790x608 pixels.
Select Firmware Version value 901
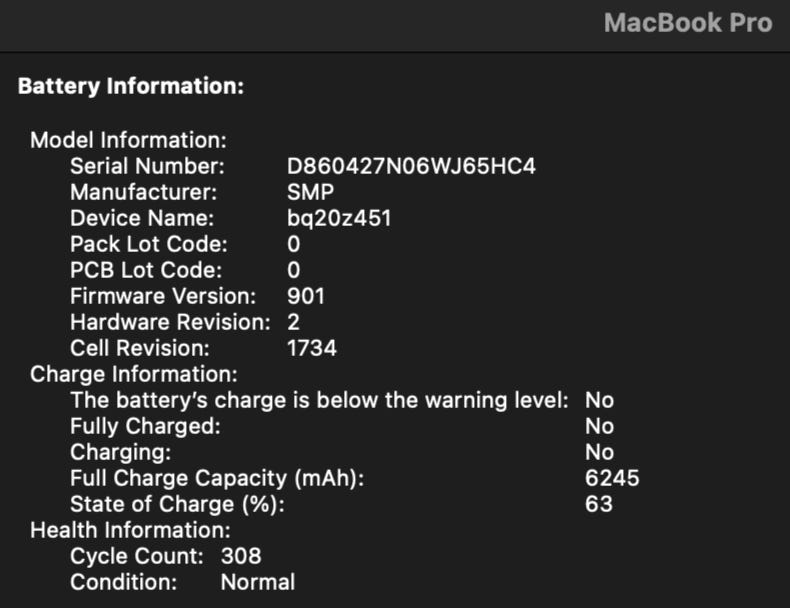(x=305, y=296)
